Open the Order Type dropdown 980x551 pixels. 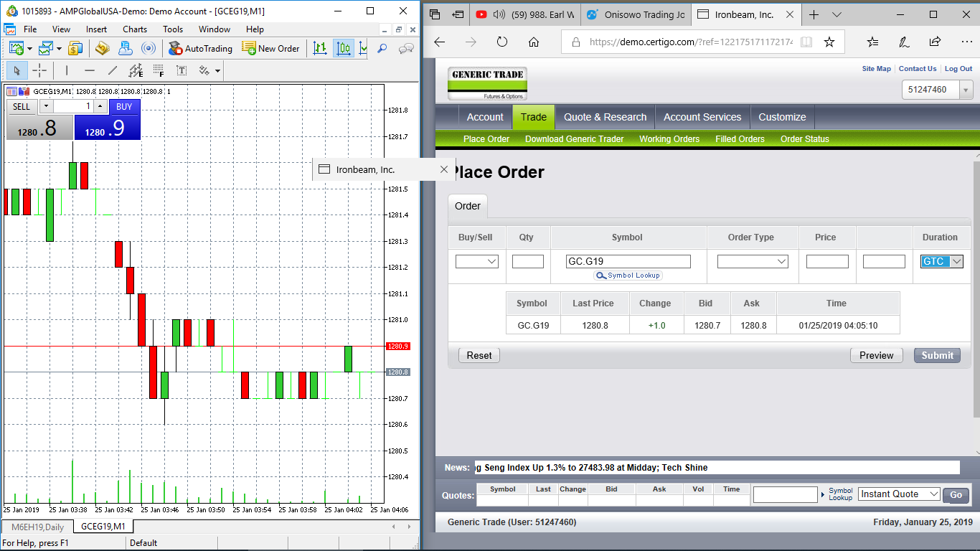pyautogui.click(x=753, y=262)
